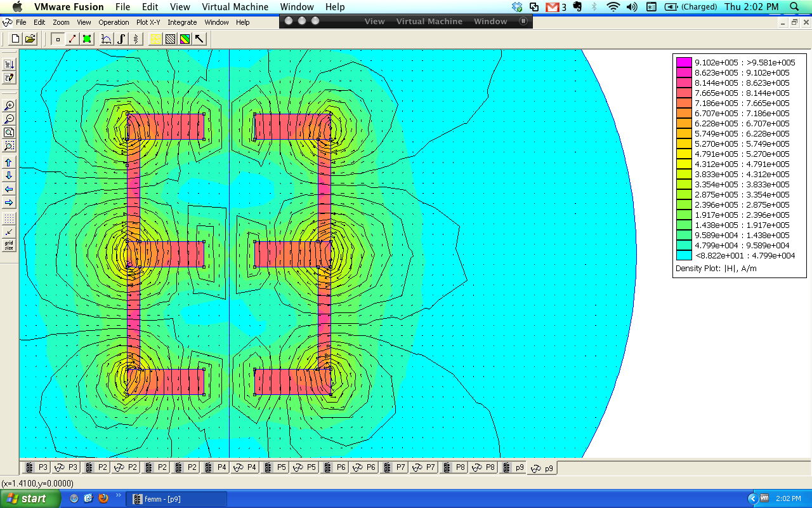The width and height of the screenshot is (812, 508).
Task: Zoom in with the plus magnifier
Action: tap(9, 105)
